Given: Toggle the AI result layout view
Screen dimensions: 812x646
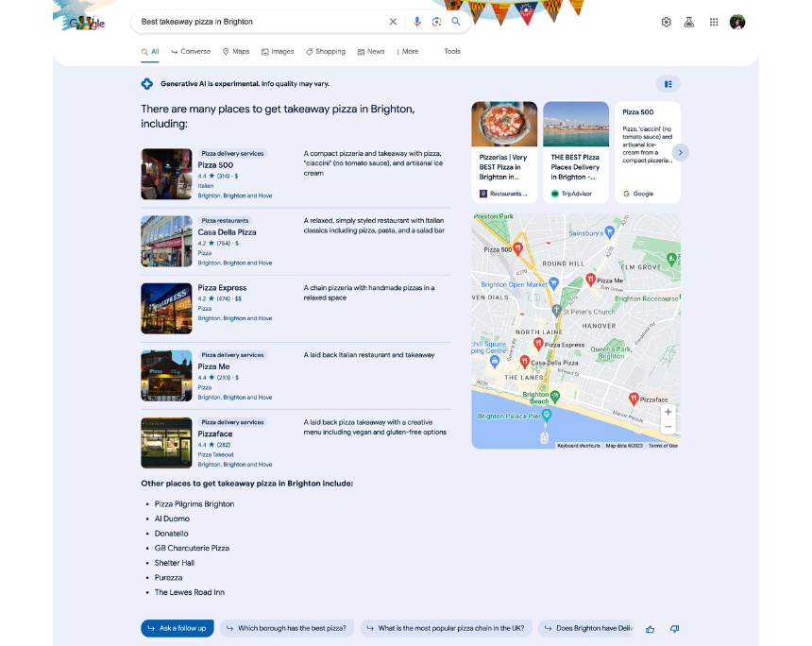Looking at the screenshot, I should point(668,84).
